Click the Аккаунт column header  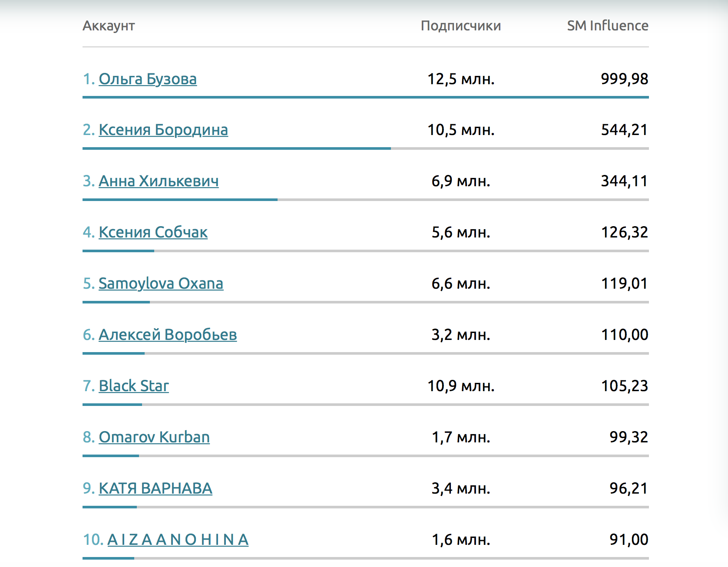[109, 26]
